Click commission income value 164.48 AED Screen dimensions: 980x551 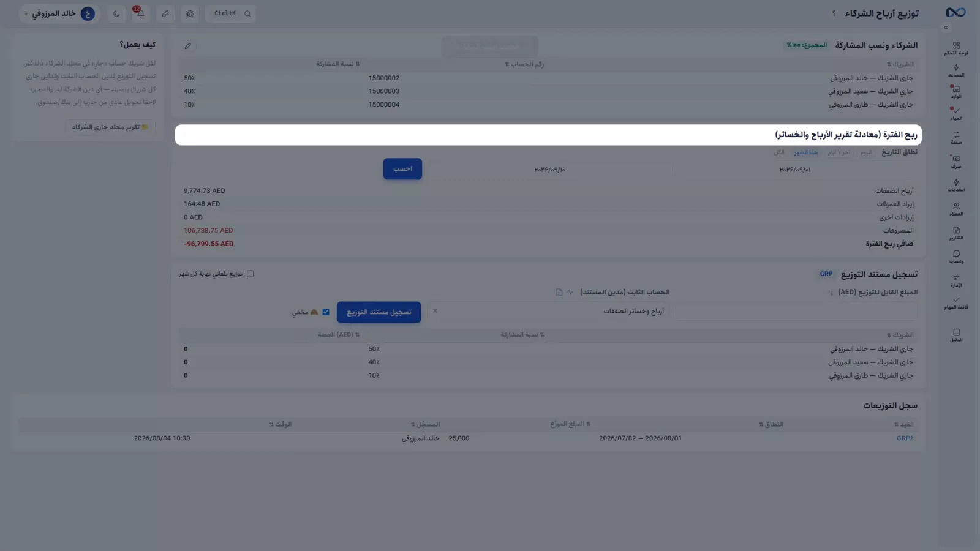pos(202,204)
